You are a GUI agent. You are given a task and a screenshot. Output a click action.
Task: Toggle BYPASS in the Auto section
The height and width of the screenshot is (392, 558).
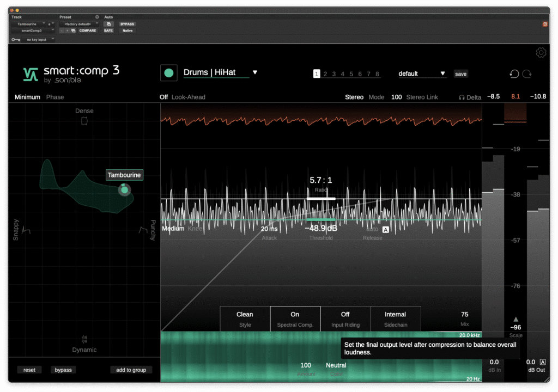coord(126,24)
